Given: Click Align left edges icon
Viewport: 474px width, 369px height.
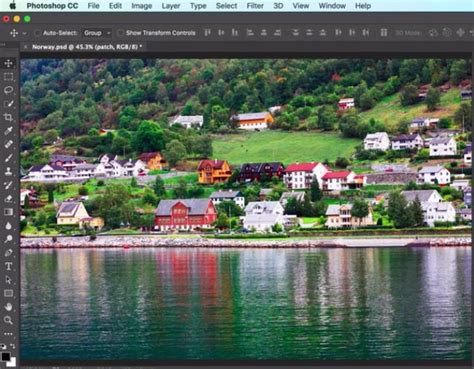Looking at the screenshot, I should (x=250, y=33).
